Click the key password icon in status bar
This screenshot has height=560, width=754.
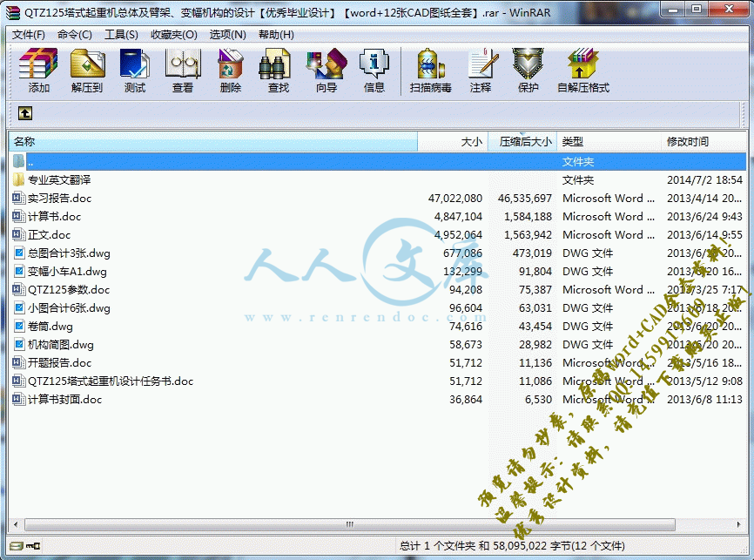[33, 545]
